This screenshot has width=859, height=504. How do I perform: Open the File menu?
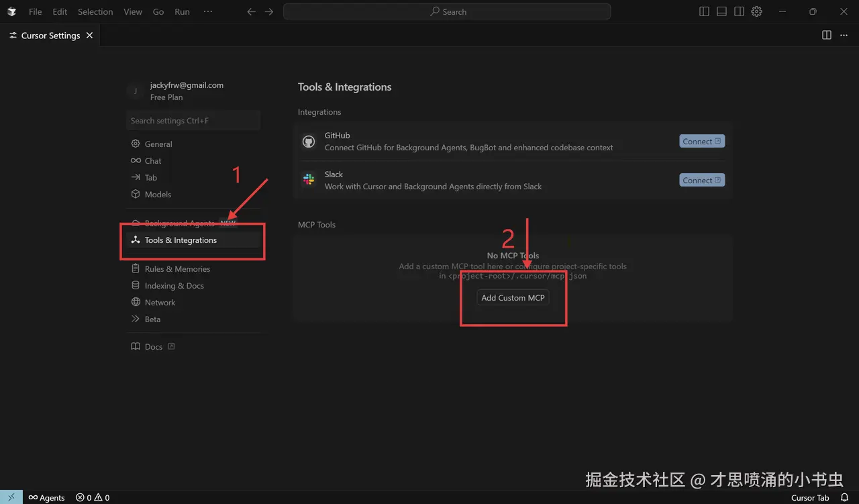click(35, 11)
